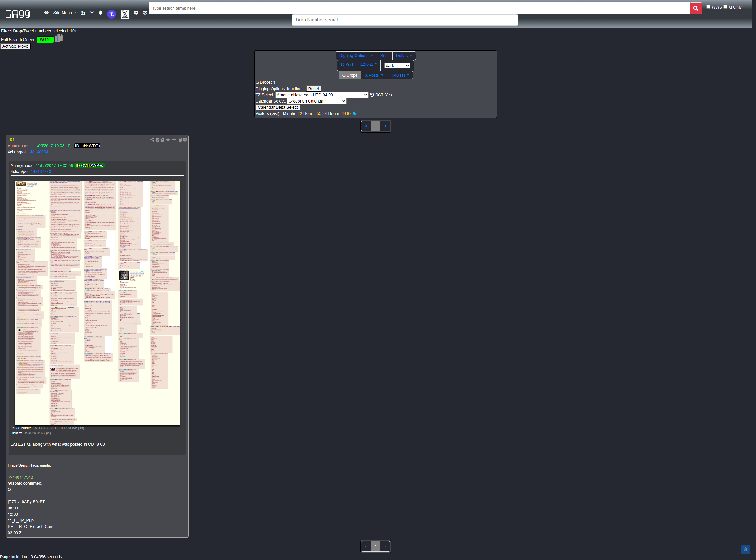Click the text 11_6_TP_Pub
The height and width of the screenshot is (560, 756).
[x=21, y=520]
